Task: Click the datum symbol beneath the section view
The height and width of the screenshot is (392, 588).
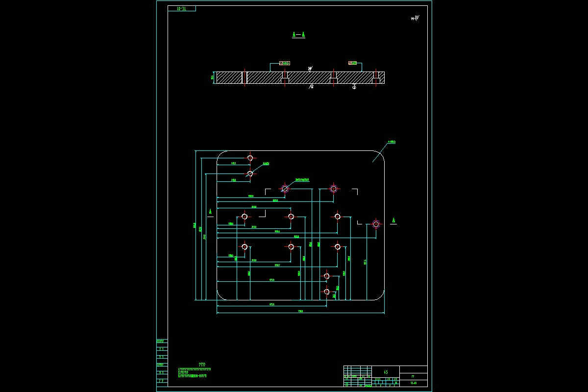Action: tap(354, 87)
